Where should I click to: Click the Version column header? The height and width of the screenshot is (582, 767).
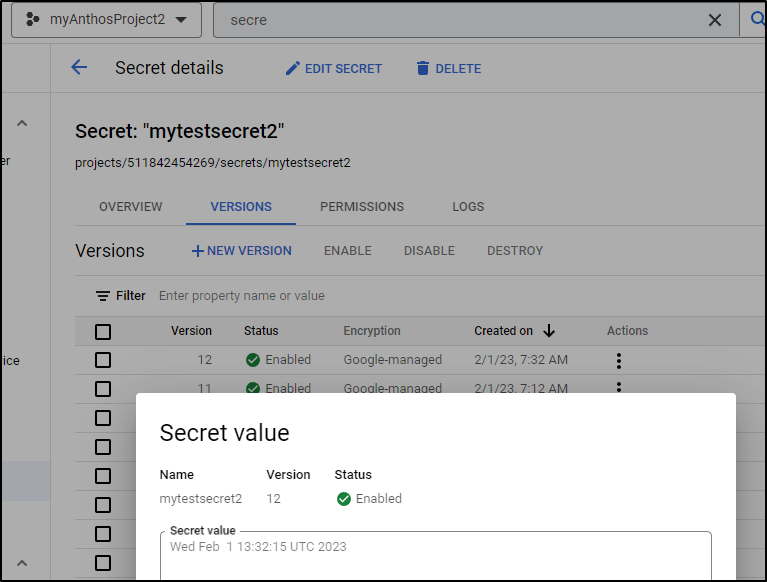[191, 331]
